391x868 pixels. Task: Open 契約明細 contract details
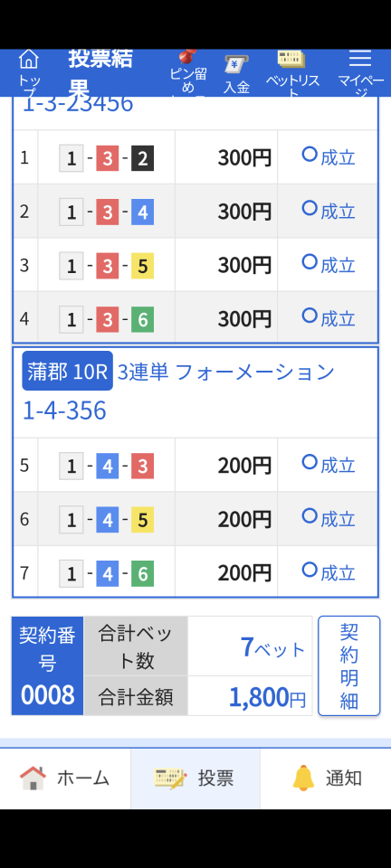tap(348, 666)
